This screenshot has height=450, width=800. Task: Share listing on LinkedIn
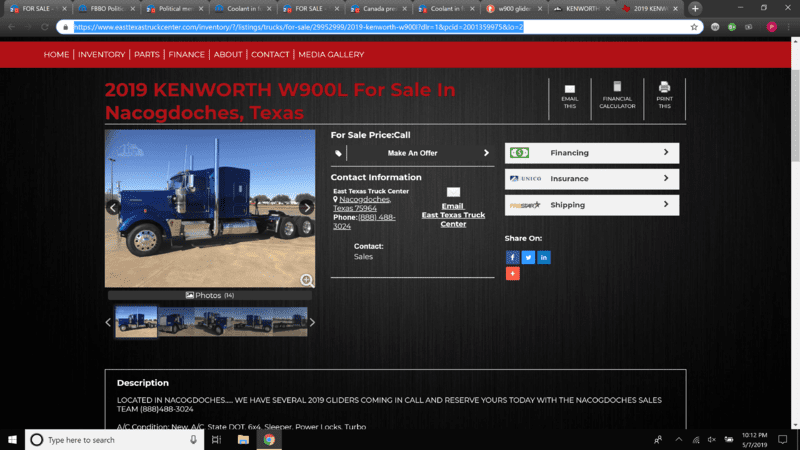(544, 258)
